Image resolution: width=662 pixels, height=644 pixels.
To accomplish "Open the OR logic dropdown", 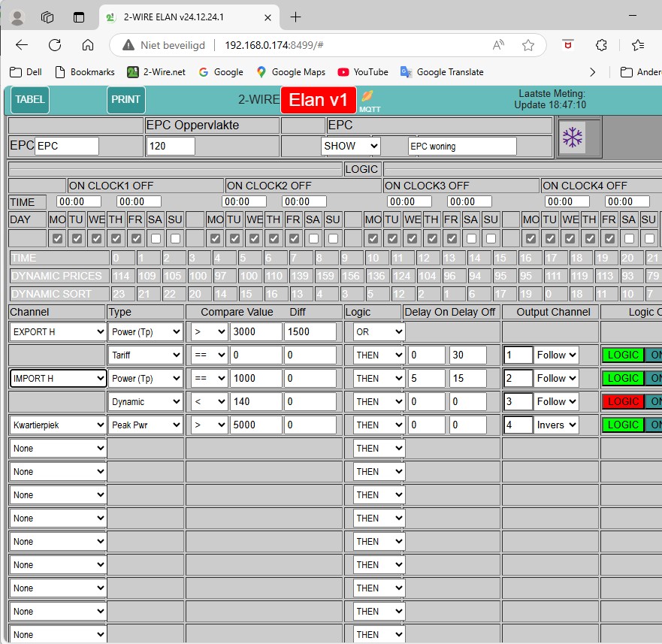I will pyautogui.click(x=379, y=332).
